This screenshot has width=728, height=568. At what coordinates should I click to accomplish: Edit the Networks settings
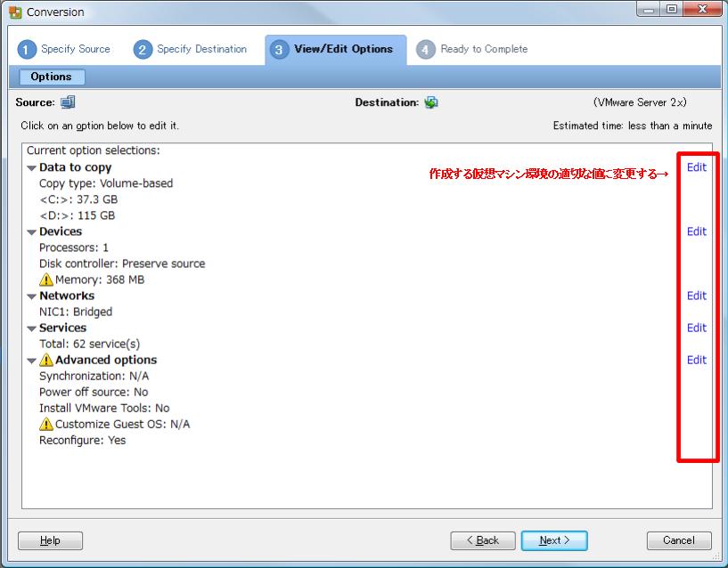point(697,296)
